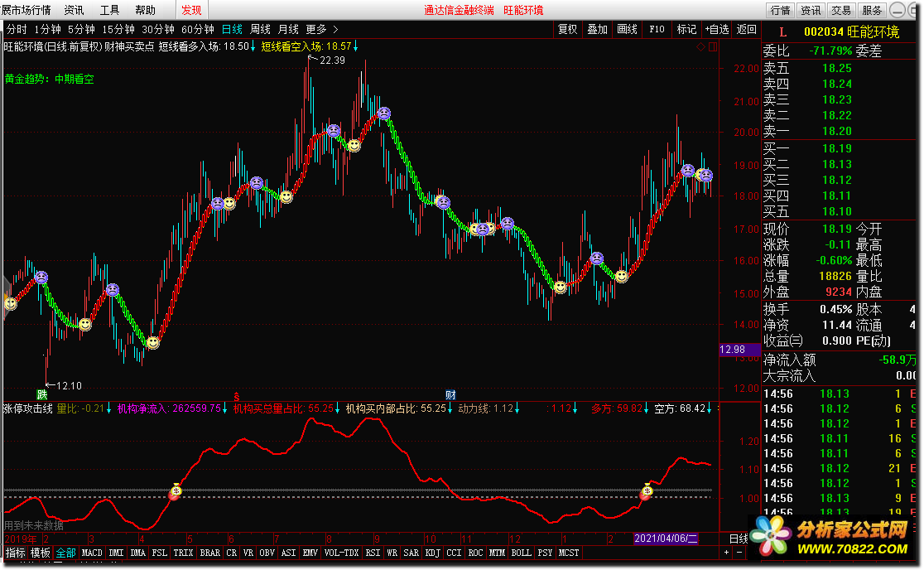The height and width of the screenshot is (570, 924).
Task: Click the sad-face sell signal at the 22.00 peak
Action: tap(383, 113)
